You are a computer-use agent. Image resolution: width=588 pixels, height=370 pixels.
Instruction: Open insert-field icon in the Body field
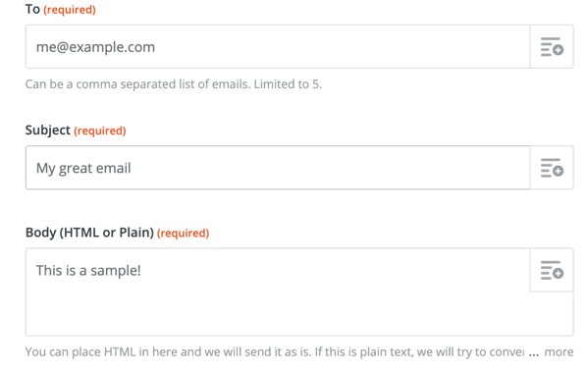click(x=552, y=270)
